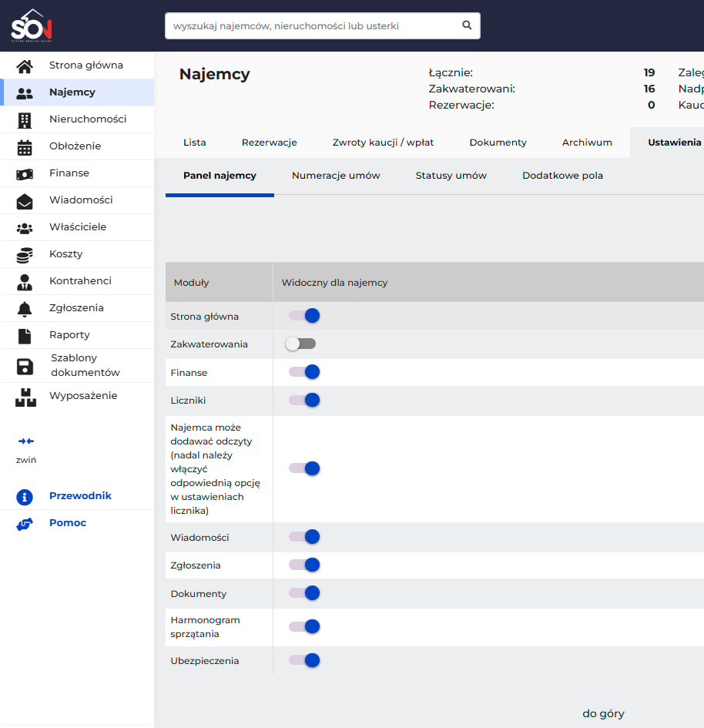Toggle Najemca może dodawać odczyty switch

[304, 468]
